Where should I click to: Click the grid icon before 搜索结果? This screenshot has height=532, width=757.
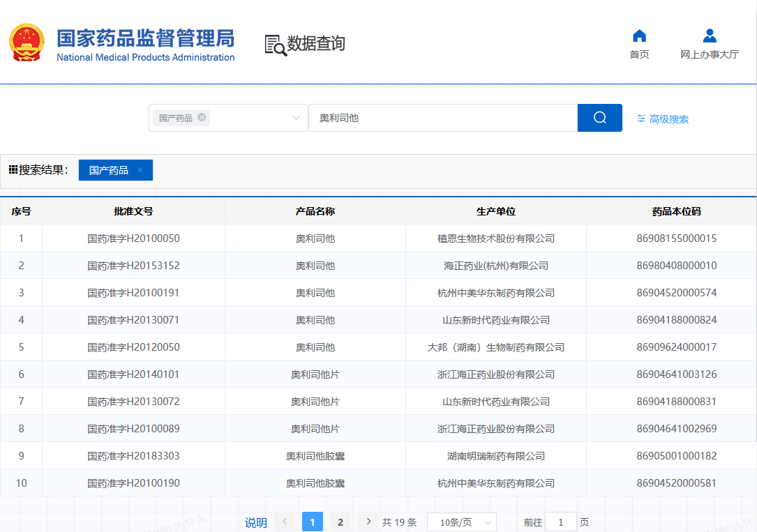click(x=12, y=169)
